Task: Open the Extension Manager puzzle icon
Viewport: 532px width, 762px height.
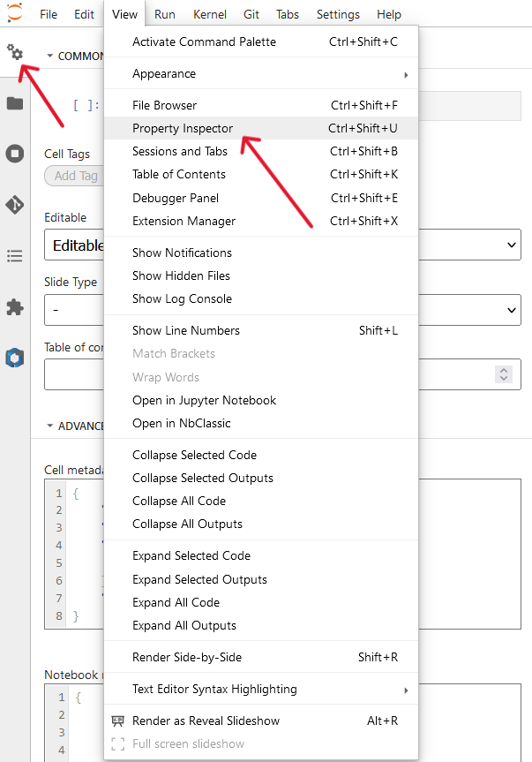Action: pos(14,307)
